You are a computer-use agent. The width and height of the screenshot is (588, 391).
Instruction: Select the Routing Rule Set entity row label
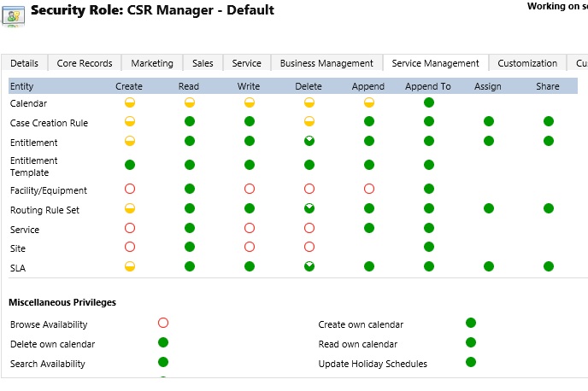pos(44,210)
